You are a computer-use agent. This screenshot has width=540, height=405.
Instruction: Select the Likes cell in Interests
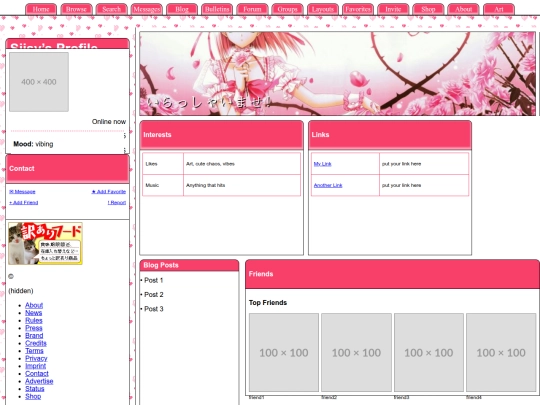163,164
